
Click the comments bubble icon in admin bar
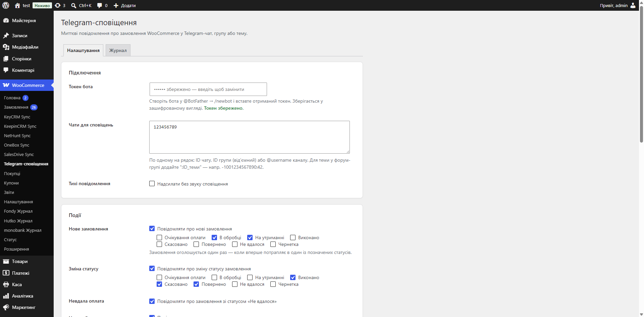click(x=100, y=5)
